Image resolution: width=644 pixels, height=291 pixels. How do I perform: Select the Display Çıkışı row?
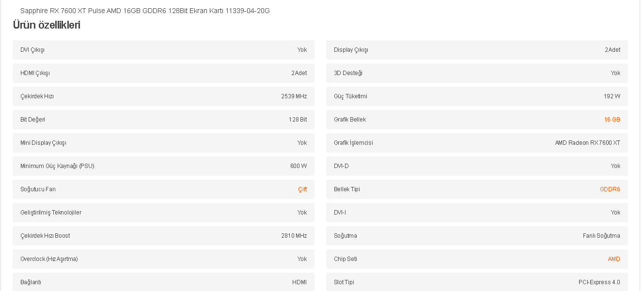coord(477,50)
